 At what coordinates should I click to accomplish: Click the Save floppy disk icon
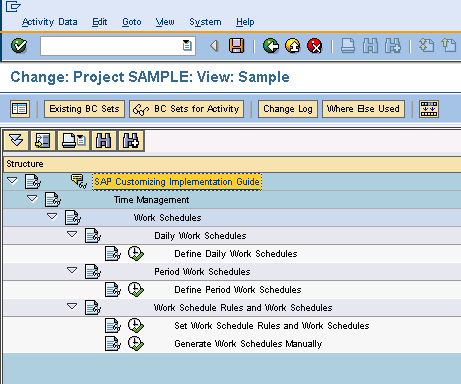pyautogui.click(x=236, y=46)
